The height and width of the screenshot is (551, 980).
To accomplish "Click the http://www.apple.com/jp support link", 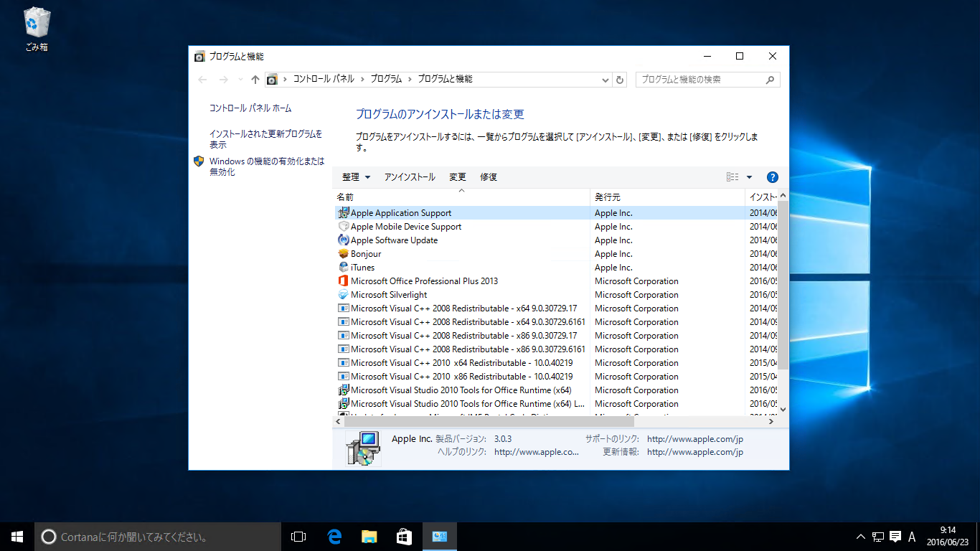I will (x=694, y=438).
